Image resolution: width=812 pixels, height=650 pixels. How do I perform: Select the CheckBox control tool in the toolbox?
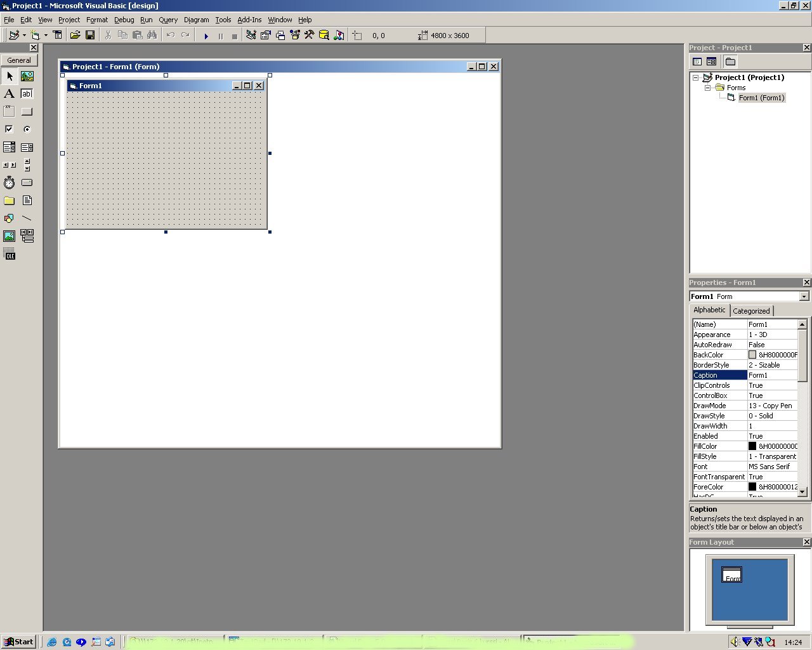click(10, 129)
